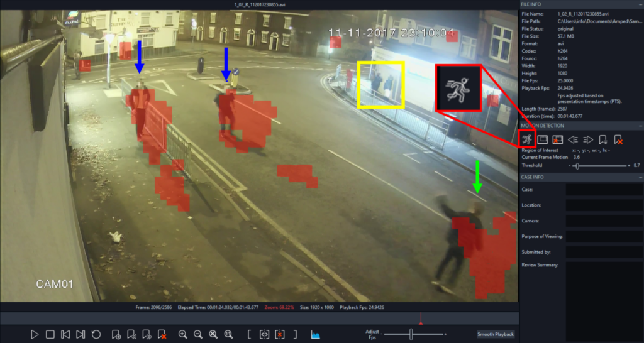The image size is (644, 343).
Task: Bookmark all motion events
Action: point(603,140)
